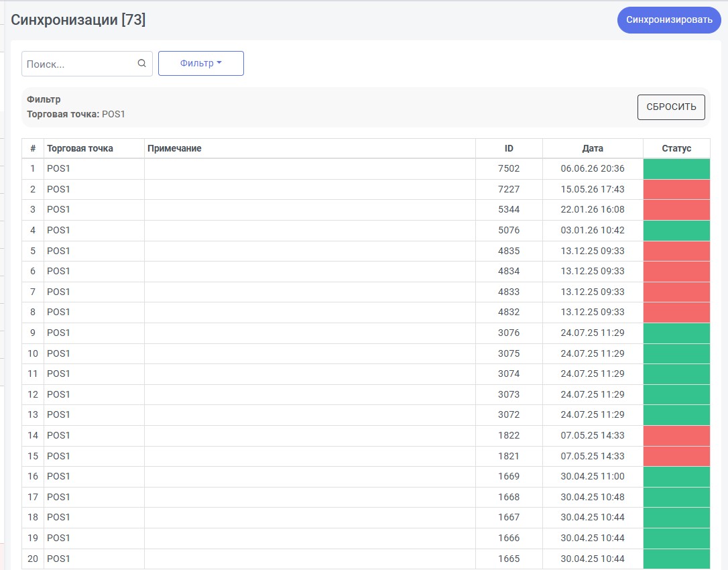Click red status for ID 4835
The height and width of the screenshot is (570, 728).
[676, 251]
